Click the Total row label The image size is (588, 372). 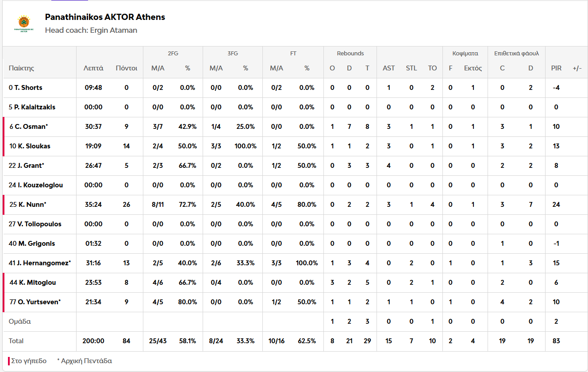[16, 341]
